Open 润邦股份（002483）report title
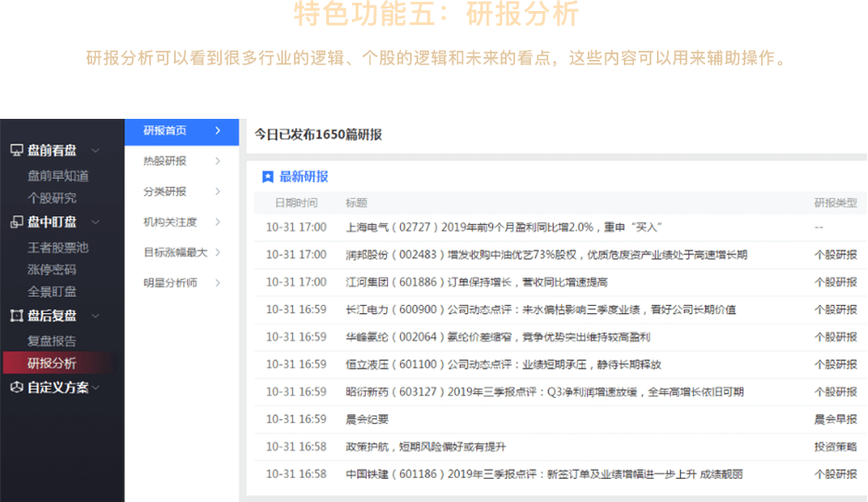Screen dimensions: 868x502 coord(546,254)
